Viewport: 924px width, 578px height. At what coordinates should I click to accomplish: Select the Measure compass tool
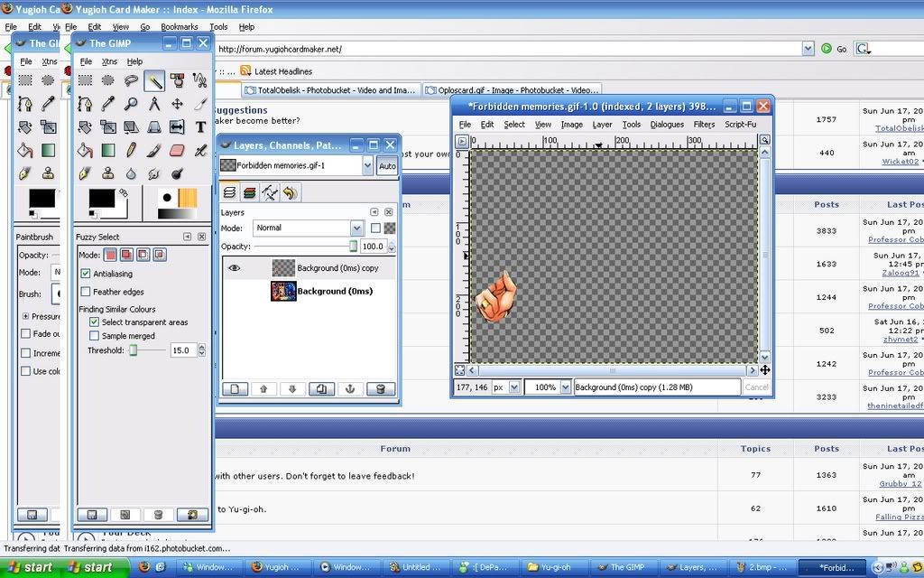click(x=154, y=104)
